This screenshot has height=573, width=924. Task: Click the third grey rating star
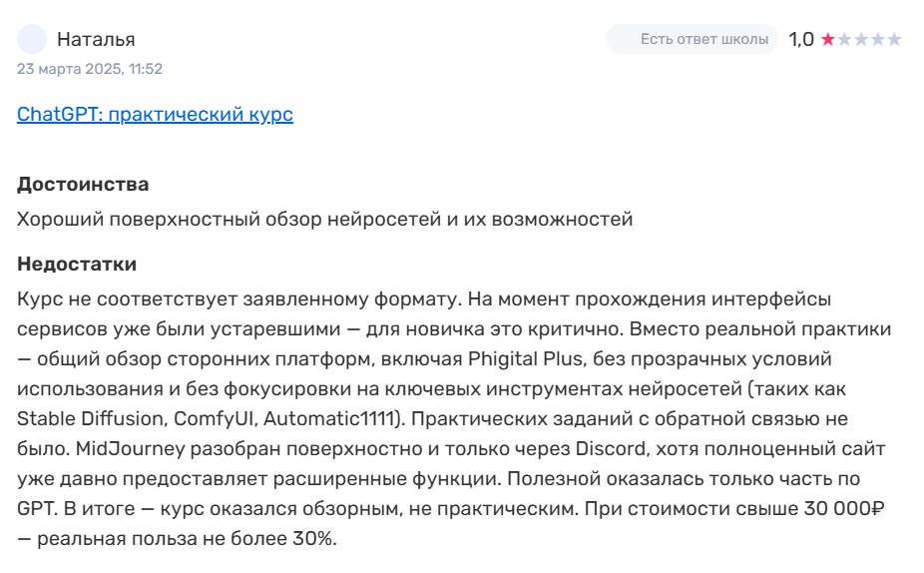pyautogui.click(x=860, y=40)
